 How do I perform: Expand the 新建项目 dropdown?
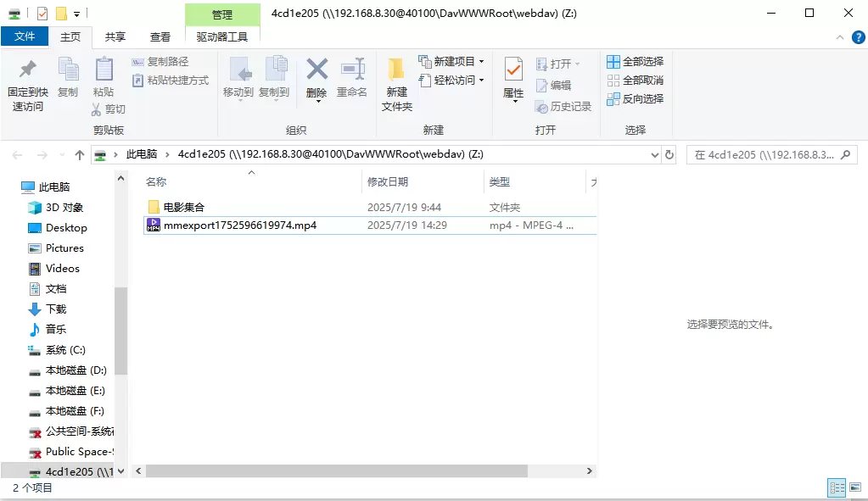(481, 62)
